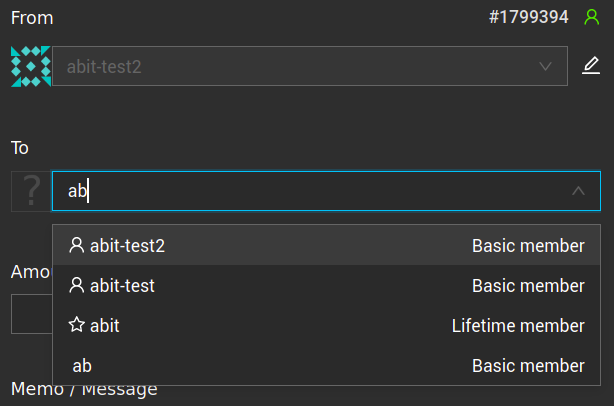
Task: Select the ab account name in suggestions
Action: (82, 366)
